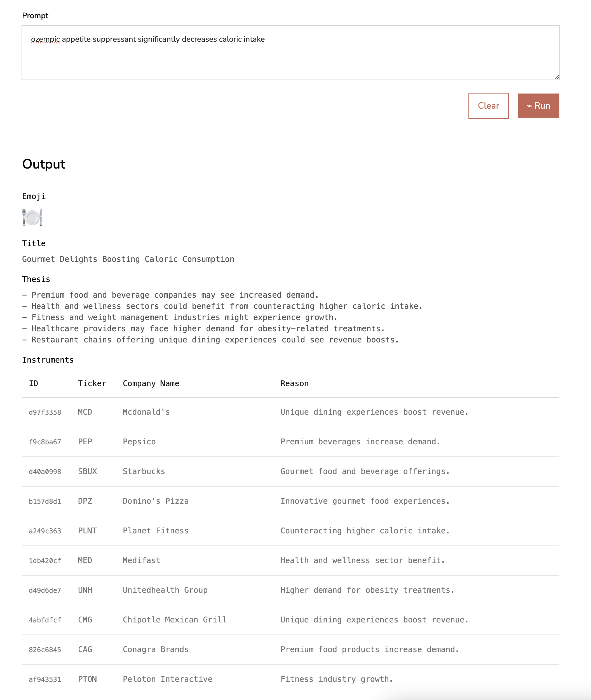Click ticker 'CMG'
This screenshot has width=591, height=700.
click(85, 620)
